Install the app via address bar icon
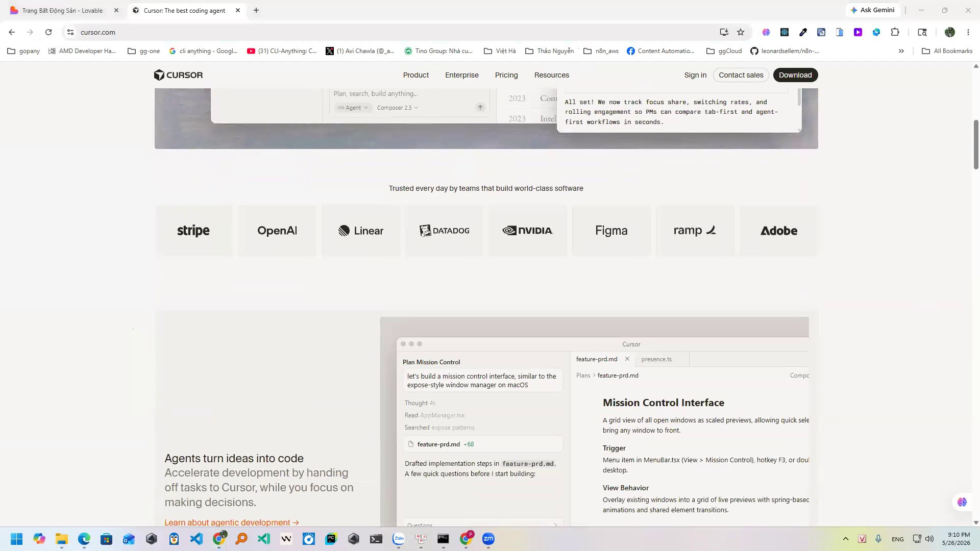The height and width of the screenshot is (551, 980). point(724,32)
